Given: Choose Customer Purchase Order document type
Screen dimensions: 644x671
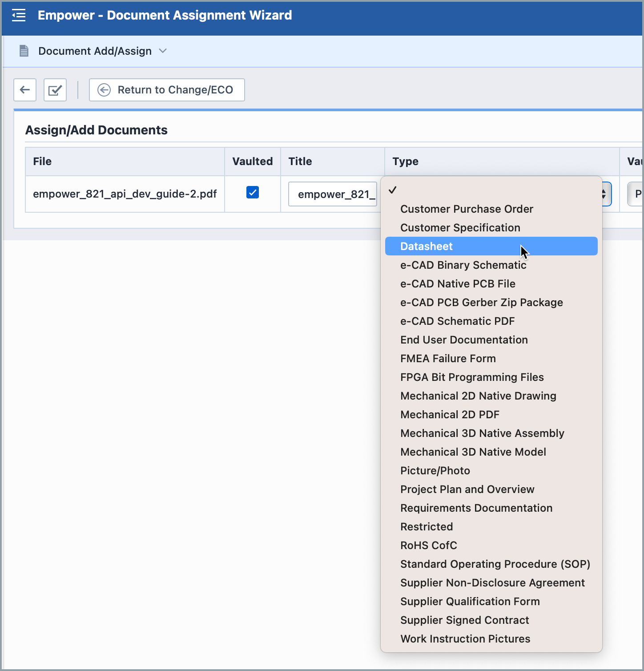Looking at the screenshot, I should pyautogui.click(x=467, y=209).
